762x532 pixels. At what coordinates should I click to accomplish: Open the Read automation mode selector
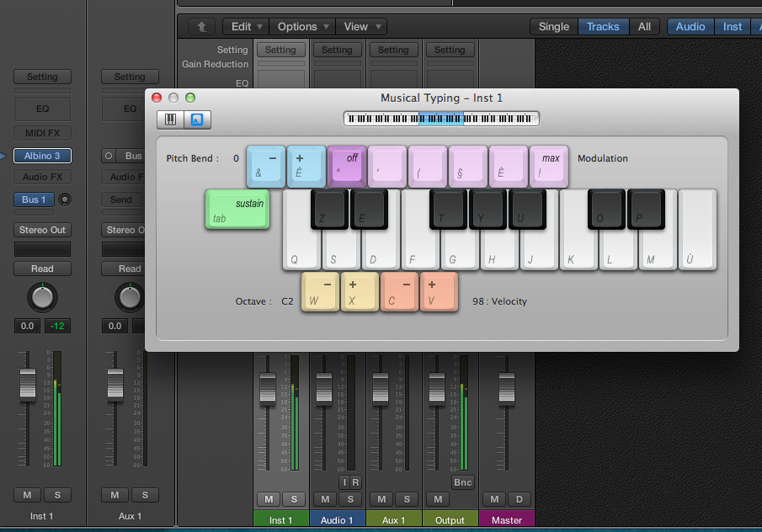pyautogui.click(x=42, y=268)
